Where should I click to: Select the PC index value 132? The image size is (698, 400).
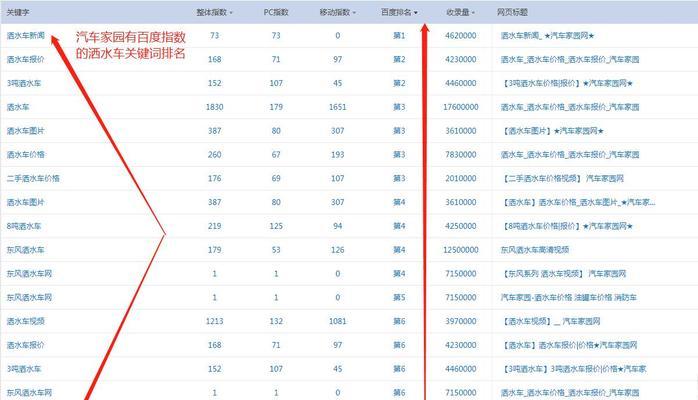276,321
